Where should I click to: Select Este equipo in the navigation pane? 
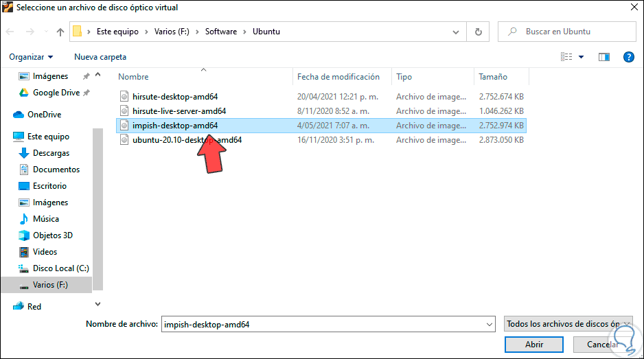click(48, 137)
